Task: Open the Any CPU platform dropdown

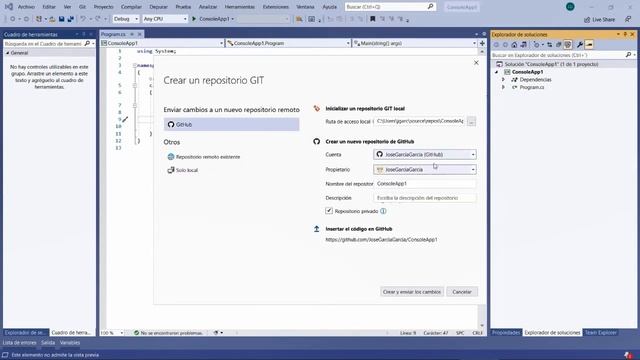Action: [x=165, y=19]
